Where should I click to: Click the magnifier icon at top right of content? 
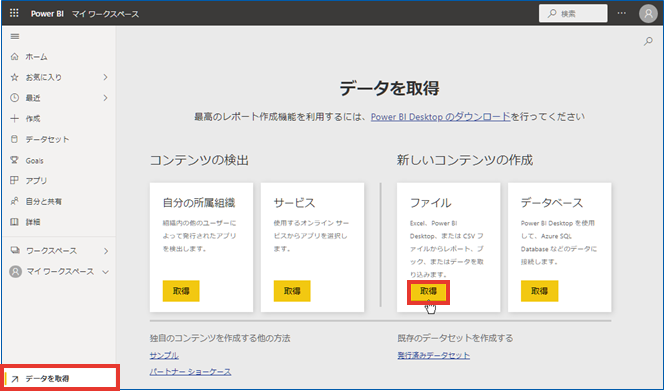[648, 41]
